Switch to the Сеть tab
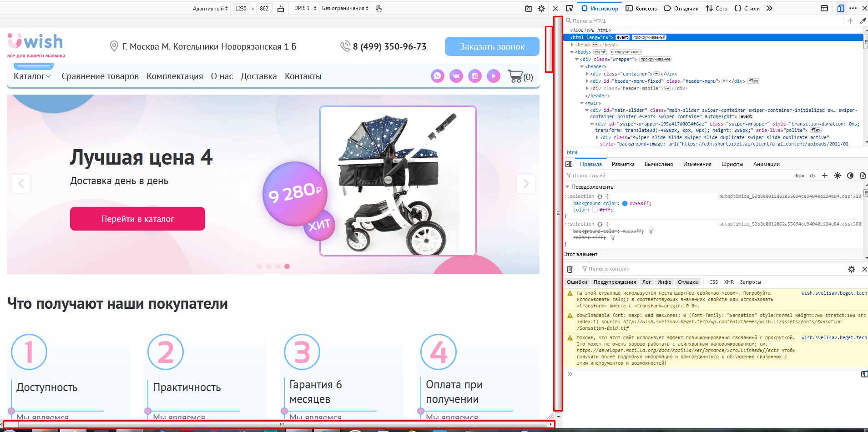Viewport: 868px width, 432px height. click(716, 8)
